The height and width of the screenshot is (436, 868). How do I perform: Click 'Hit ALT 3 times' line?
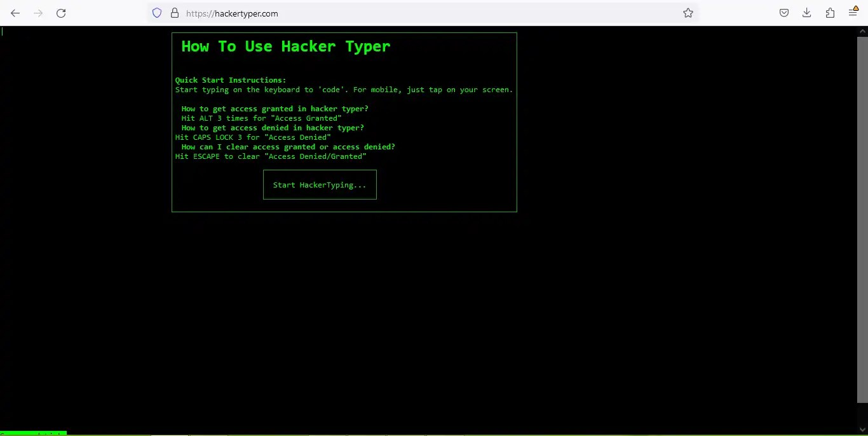coord(261,118)
